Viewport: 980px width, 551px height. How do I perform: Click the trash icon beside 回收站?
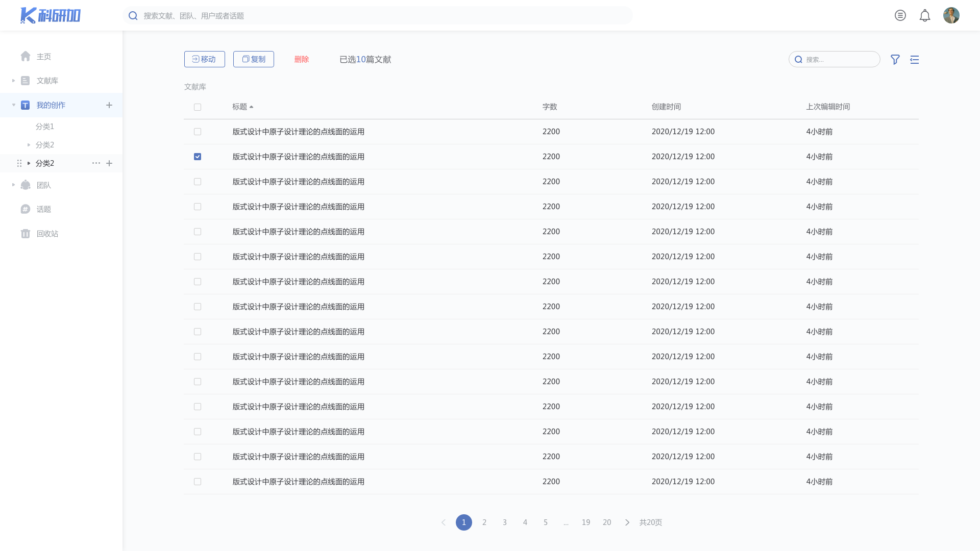click(26, 234)
